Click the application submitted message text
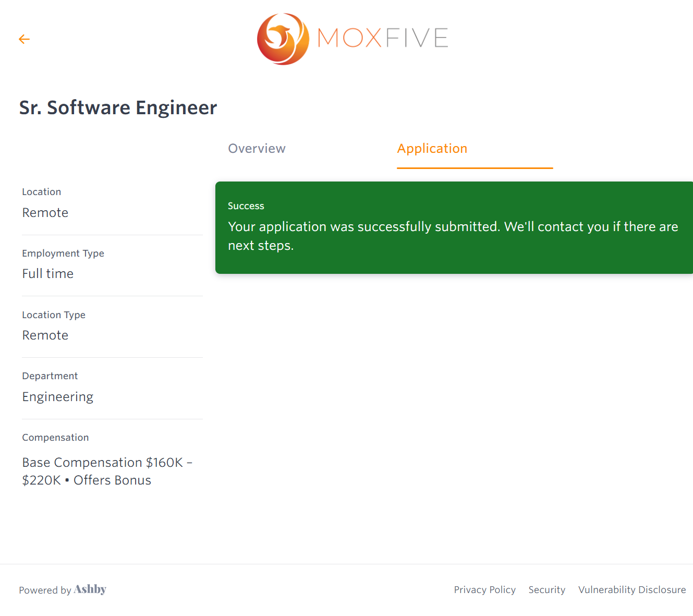Viewport: 693px width, 616px height. coord(453,236)
